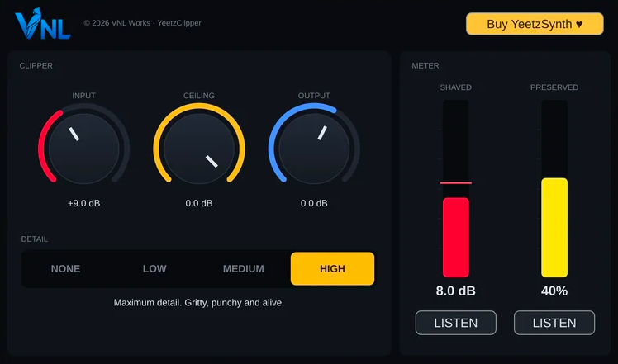Click the 0.0 dB output value
Screen dimensions: 618x364
(x=314, y=203)
